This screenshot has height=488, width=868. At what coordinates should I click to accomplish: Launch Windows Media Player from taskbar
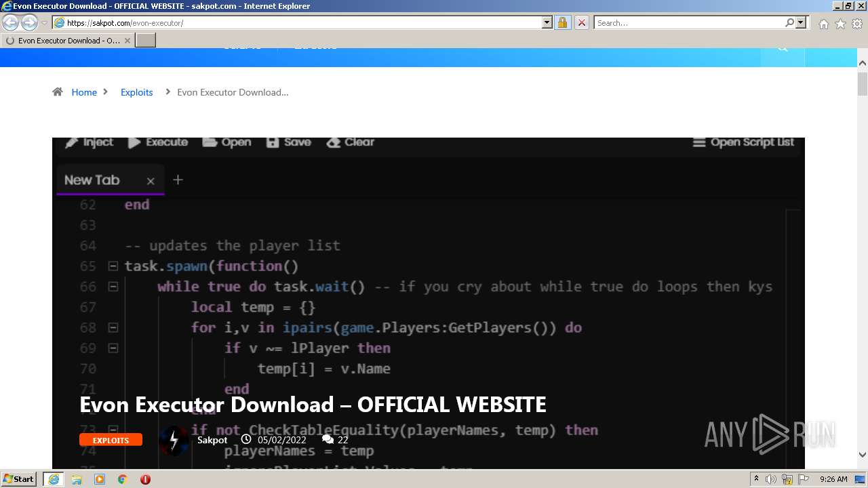100,479
